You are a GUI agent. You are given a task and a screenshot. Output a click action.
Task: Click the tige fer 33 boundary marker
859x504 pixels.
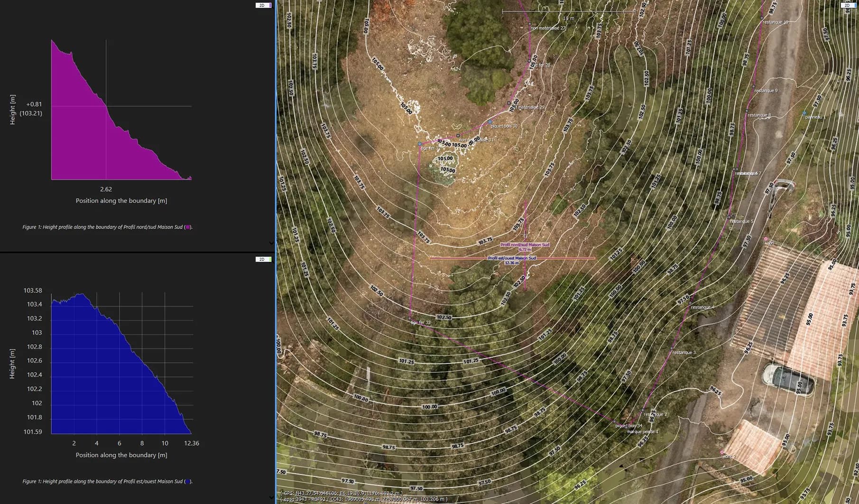point(410,318)
